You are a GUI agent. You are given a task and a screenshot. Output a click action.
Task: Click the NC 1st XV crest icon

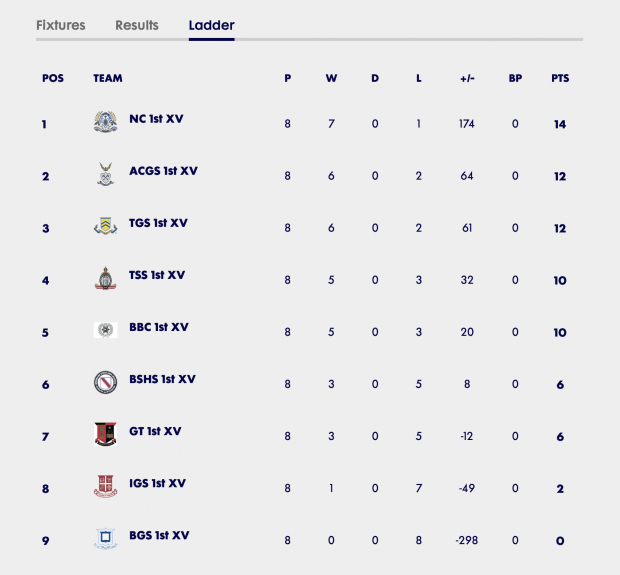click(x=106, y=122)
